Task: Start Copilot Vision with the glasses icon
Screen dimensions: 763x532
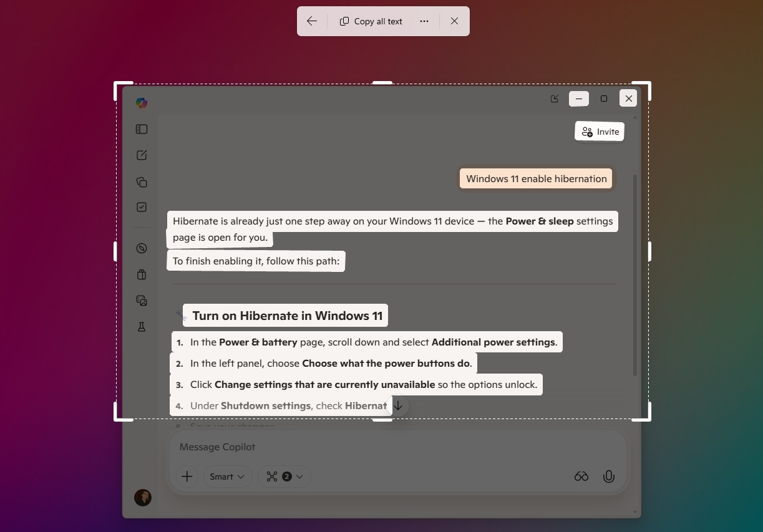Action: pos(581,476)
